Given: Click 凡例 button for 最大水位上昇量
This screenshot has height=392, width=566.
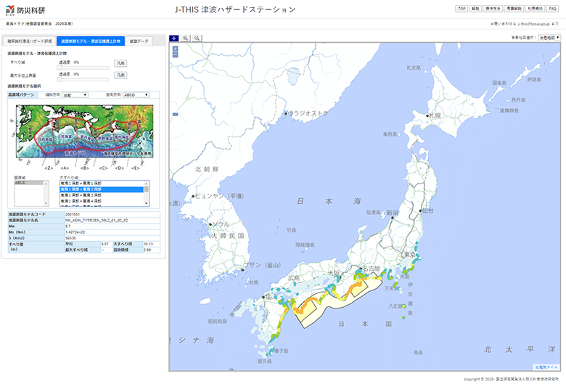Looking at the screenshot, I should point(120,74).
